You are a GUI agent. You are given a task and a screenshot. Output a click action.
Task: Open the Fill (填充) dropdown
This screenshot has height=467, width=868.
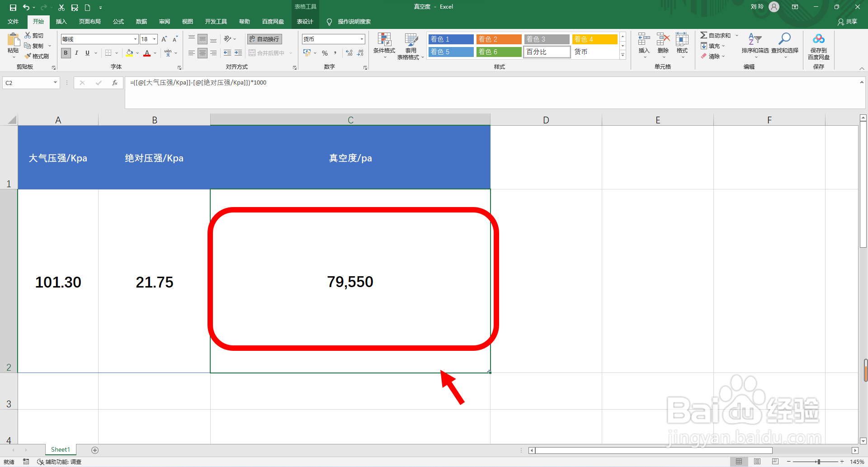tap(713, 46)
